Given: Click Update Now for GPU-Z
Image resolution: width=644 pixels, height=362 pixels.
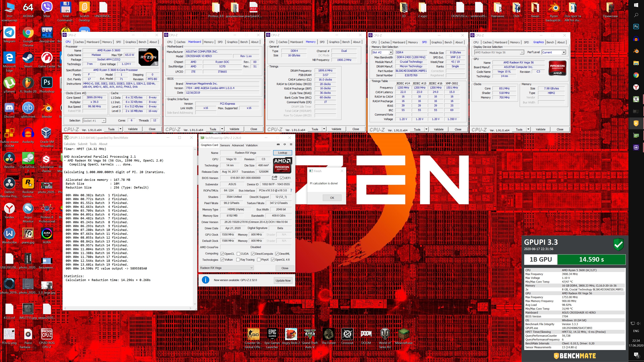Looking at the screenshot, I should tap(283, 280).
